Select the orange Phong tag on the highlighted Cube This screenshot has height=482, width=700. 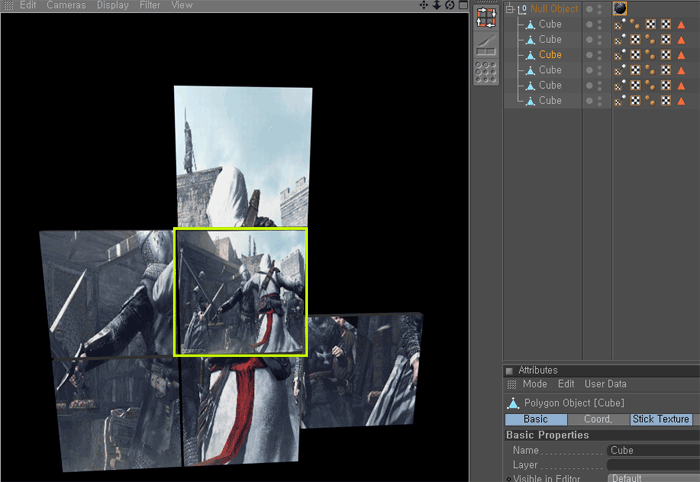pos(681,54)
